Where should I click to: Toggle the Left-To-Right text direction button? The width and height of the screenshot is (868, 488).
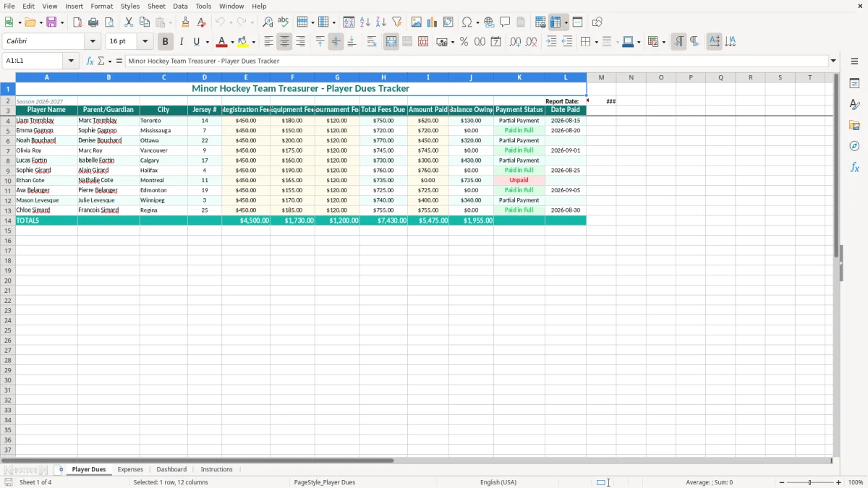pos(678,42)
